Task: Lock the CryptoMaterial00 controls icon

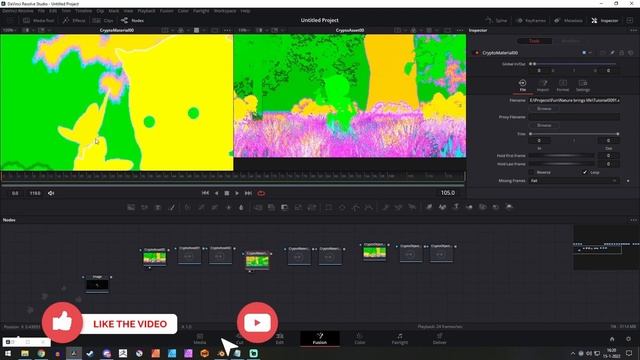Action: tap(622, 53)
